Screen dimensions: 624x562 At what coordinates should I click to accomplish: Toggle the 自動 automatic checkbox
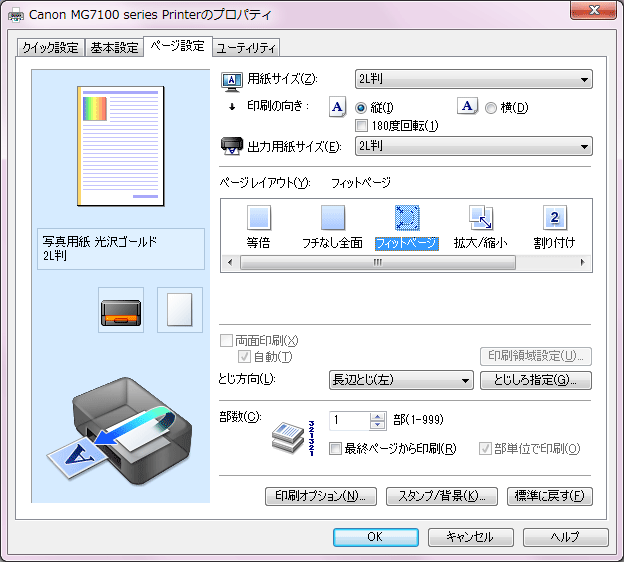tap(244, 357)
